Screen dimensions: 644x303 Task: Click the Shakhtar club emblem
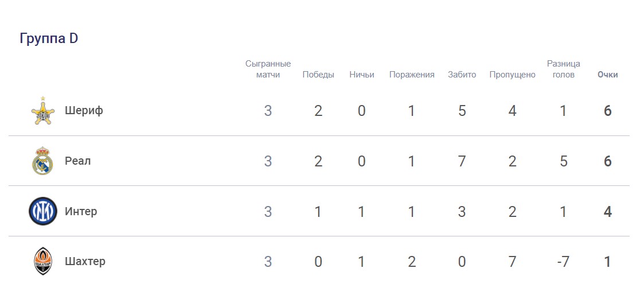pyautogui.click(x=42, y=262)
